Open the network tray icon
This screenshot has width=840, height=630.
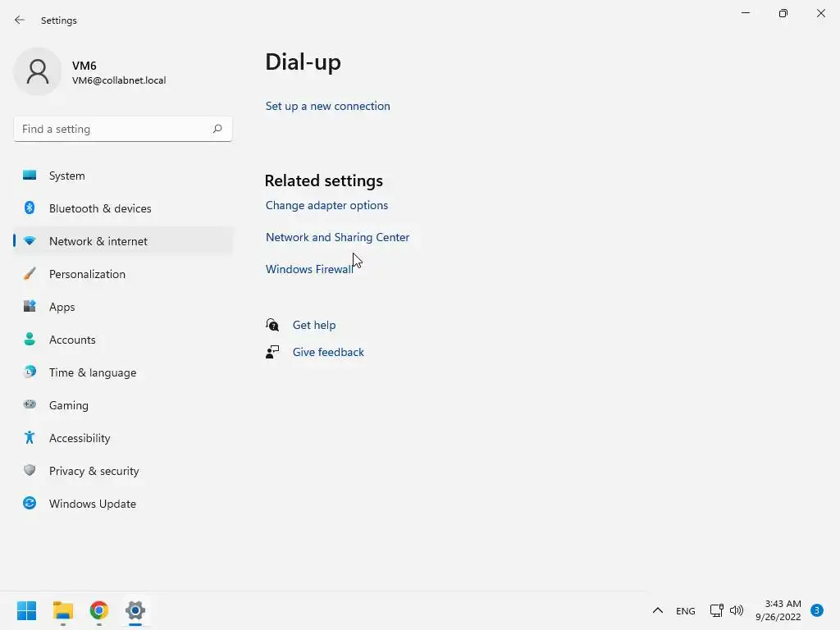(716, 610)
